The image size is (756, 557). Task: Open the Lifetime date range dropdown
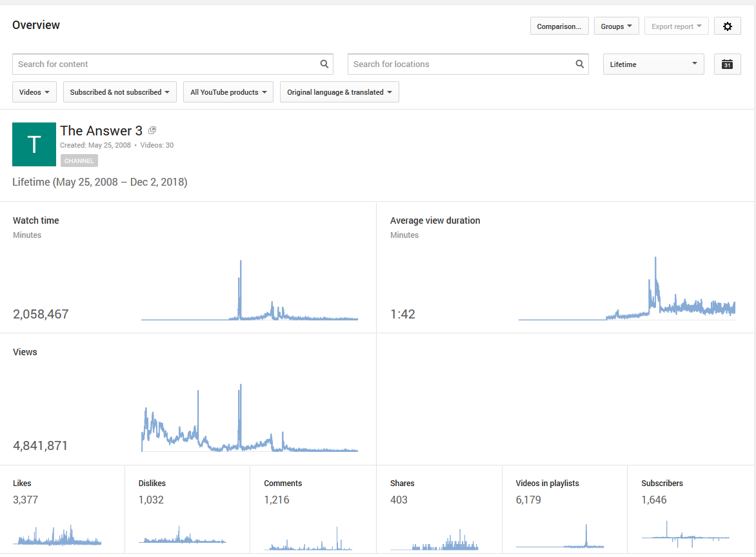pyautogui.click(x=653, y=64)
